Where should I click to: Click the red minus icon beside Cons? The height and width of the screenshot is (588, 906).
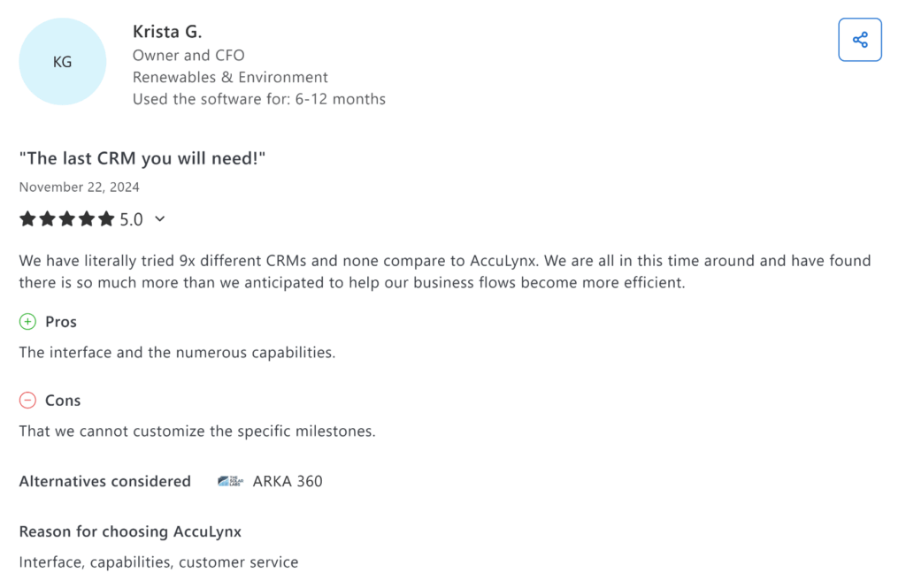point(27,400)
